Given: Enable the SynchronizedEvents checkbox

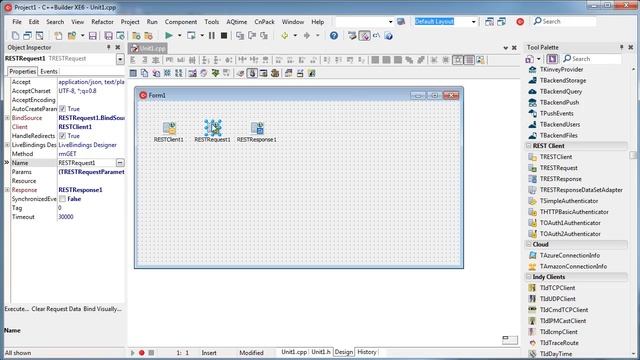Looking at the screenshot, I should coord(62,199).
